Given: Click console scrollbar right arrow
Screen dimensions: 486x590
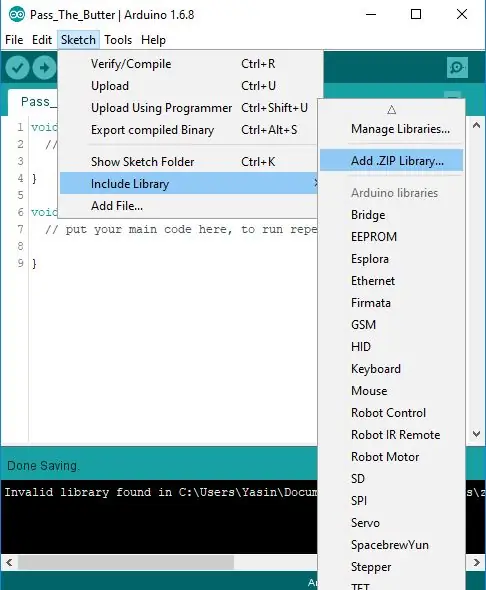Looking at the screenshot, I should [x=477, y=563].
